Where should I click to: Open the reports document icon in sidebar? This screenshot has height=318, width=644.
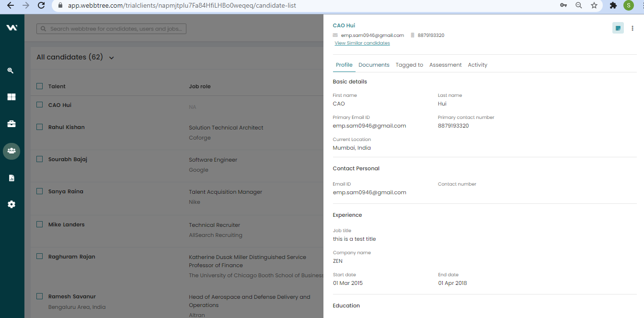coord(11,178)
